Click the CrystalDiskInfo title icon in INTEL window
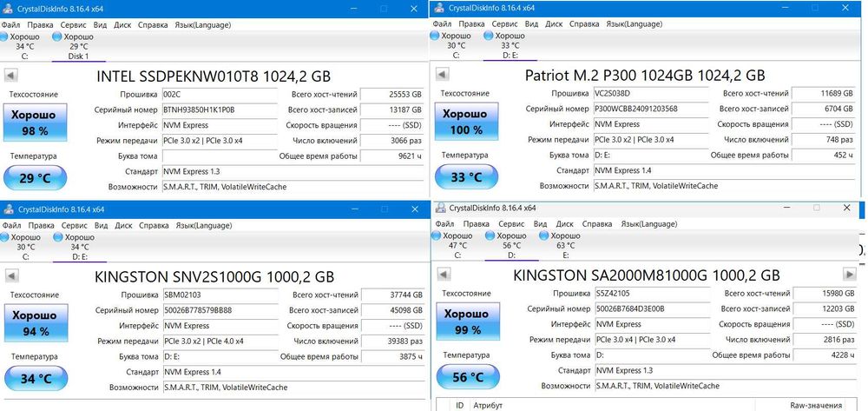This screenshot has height=411, width=868. pyautogui.click(x=8, y=9)
